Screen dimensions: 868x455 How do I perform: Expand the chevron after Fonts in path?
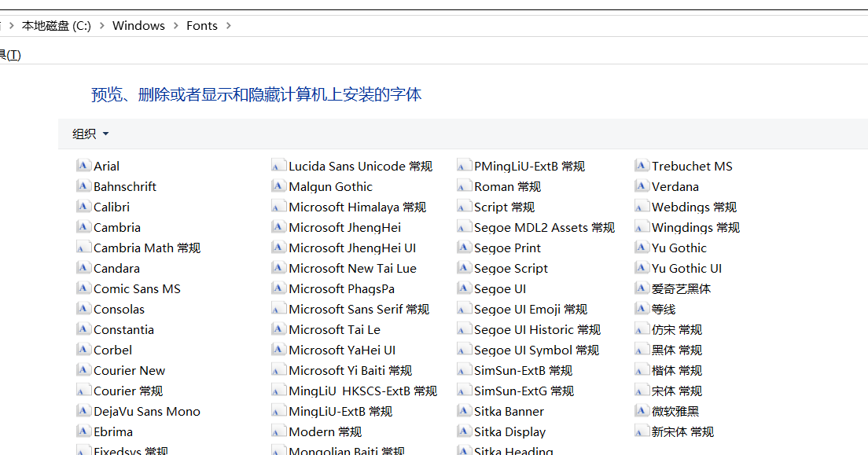pos(228,25)
